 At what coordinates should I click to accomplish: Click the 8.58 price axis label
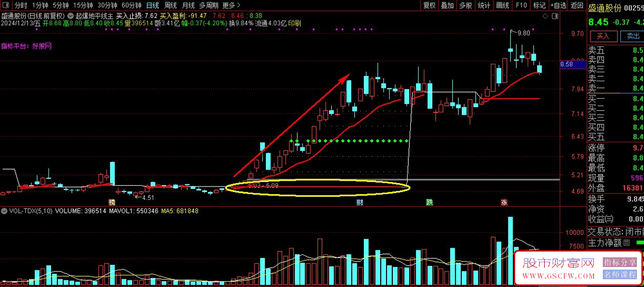click(573, 64)
